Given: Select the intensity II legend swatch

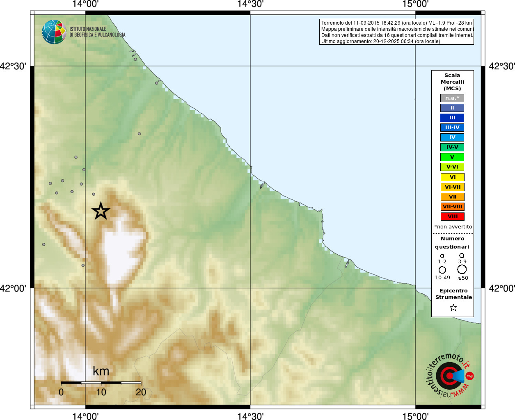Looking at the screenshot, I should pos(452,108).
